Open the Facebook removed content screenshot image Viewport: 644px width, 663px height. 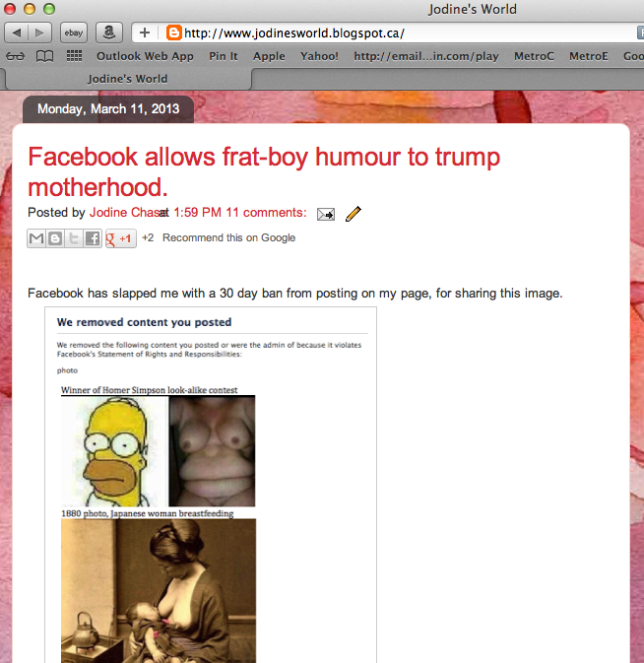(211, 485)
